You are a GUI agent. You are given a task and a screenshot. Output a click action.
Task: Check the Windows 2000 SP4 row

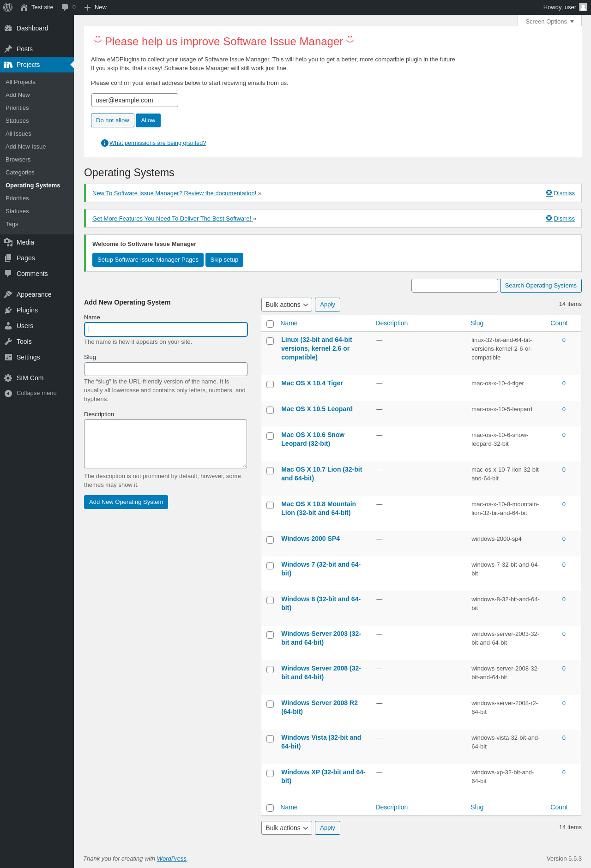(270, 540)
